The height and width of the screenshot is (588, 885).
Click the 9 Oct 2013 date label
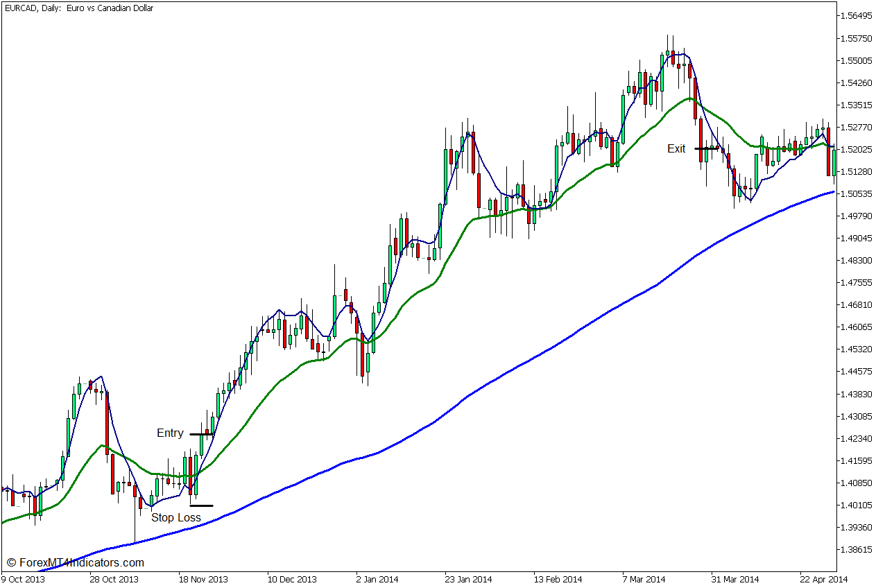[25, 579]
